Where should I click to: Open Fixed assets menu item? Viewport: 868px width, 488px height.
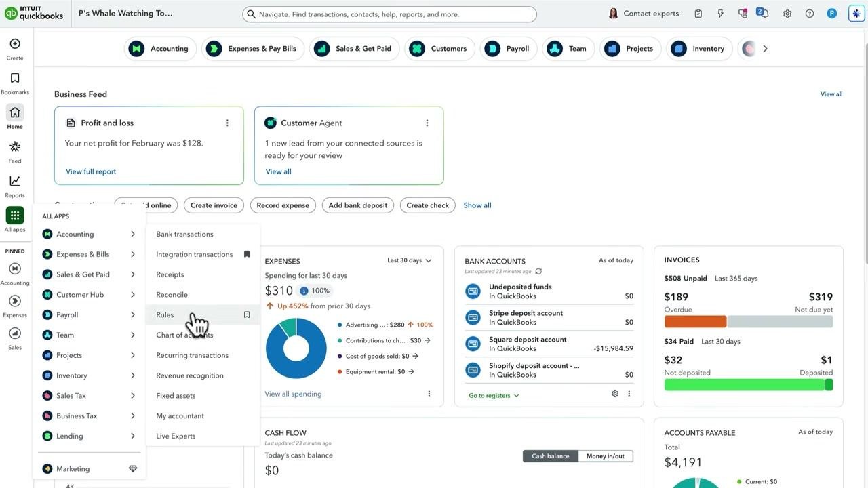176,396
